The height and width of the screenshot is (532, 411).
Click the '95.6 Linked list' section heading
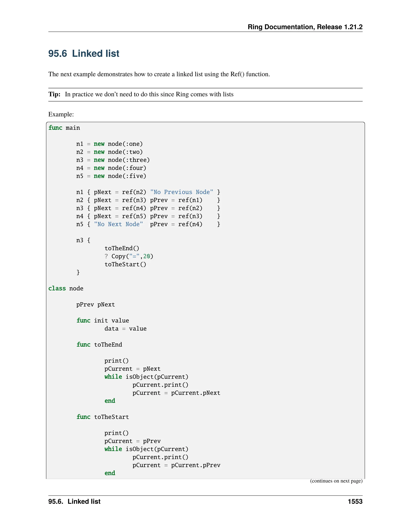[83, 53]
